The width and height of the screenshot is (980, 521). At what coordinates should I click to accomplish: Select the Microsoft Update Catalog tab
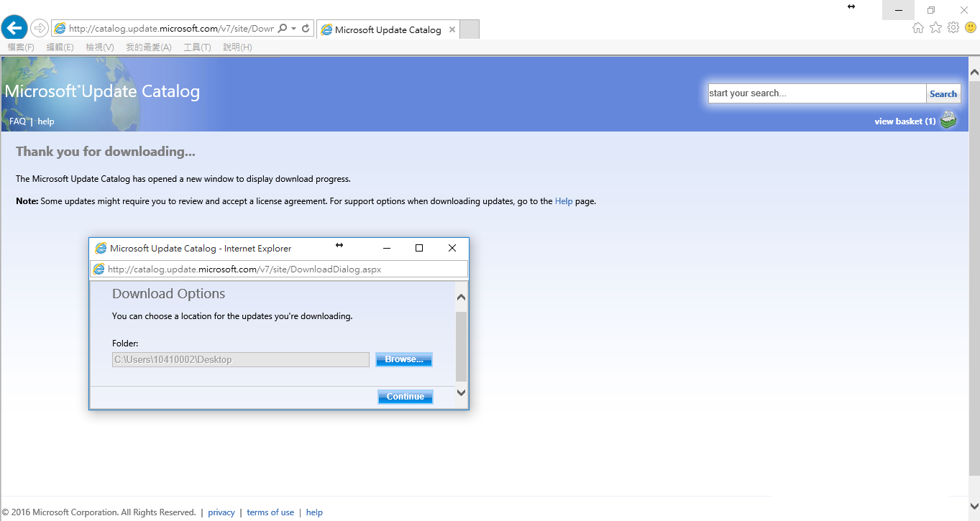388,30
